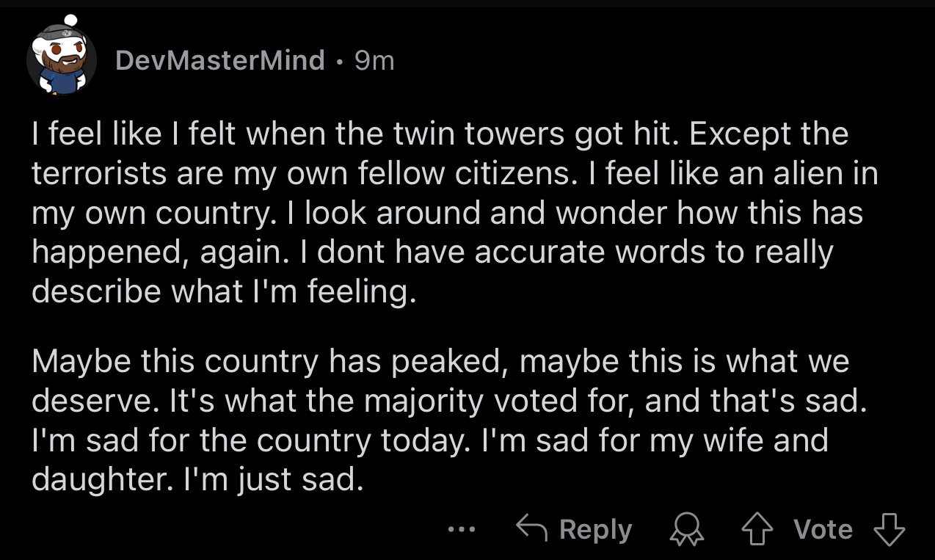Open the DevMasterMind user profile link
The height and width of the screenshot is (560, 935).
click(219, 60)
